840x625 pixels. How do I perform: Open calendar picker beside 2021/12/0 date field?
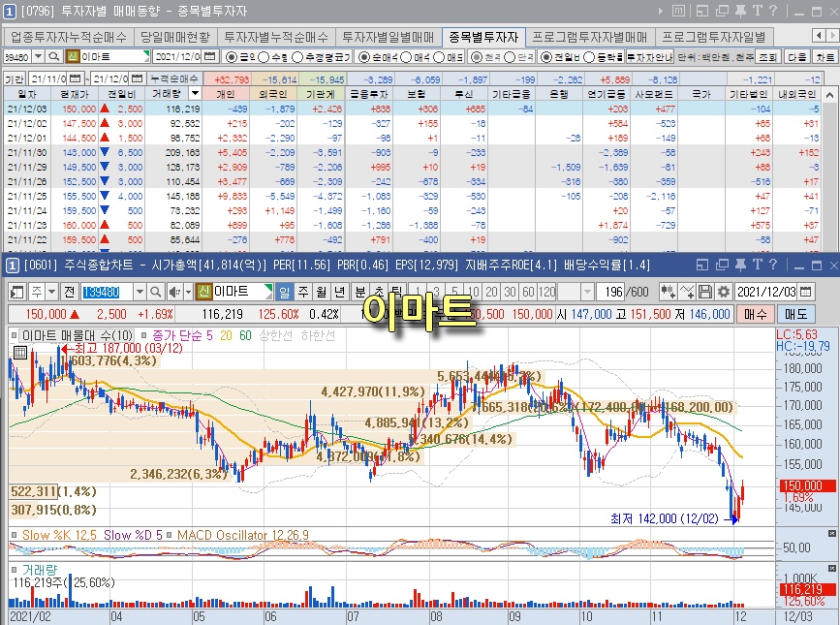(210, 56)
